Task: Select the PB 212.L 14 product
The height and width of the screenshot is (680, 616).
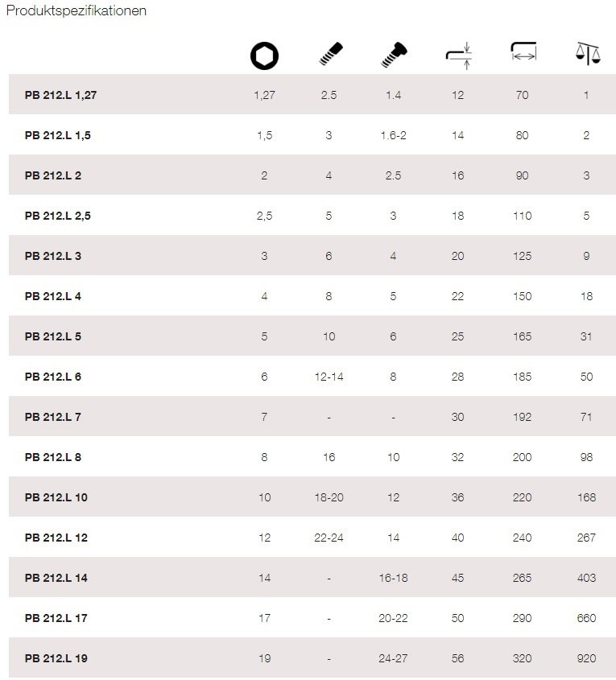Action: [x=56, y=578]
